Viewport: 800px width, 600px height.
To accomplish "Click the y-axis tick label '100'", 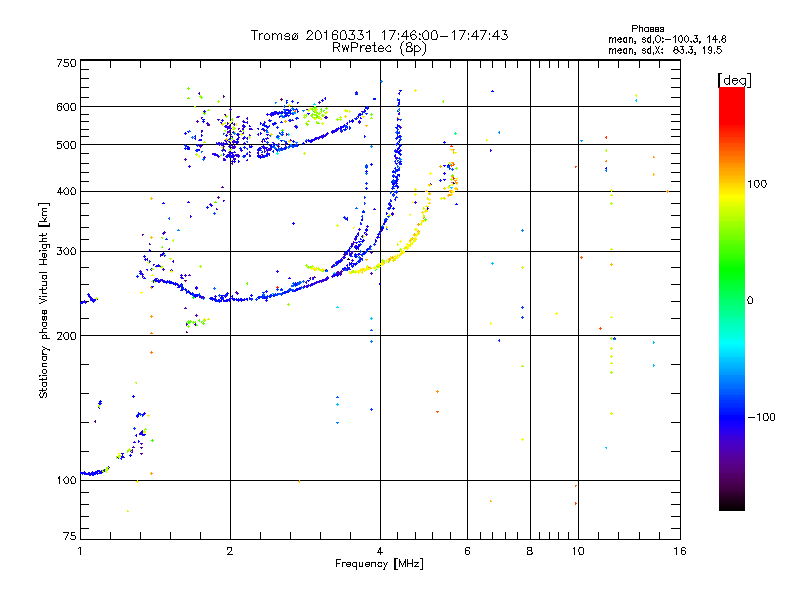I will pos(67,481).
